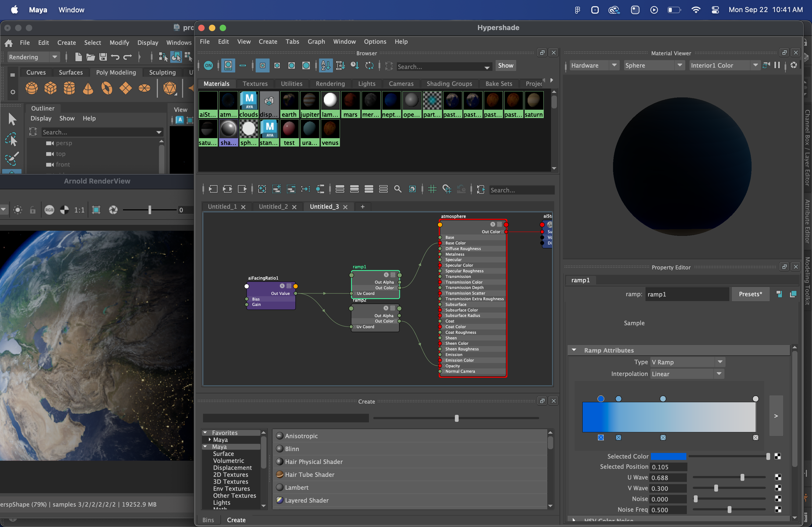Open the Graph menu in Hypershade

pos(316,42)
